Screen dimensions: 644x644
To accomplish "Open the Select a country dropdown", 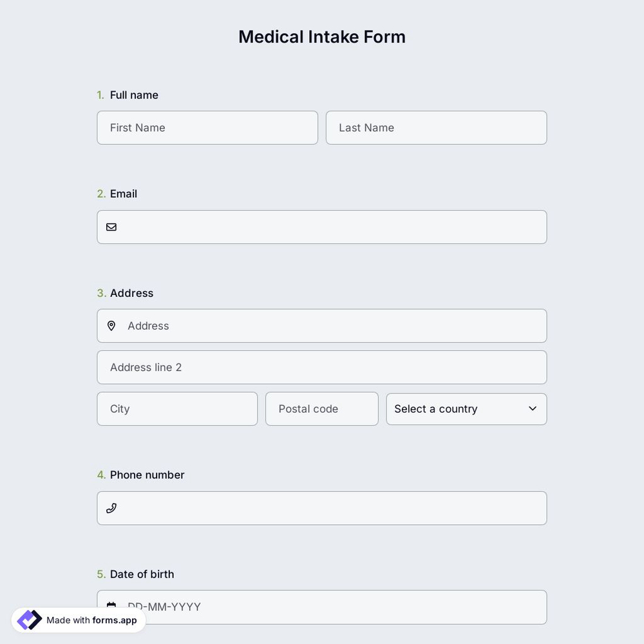I will [x=466, y=408].
